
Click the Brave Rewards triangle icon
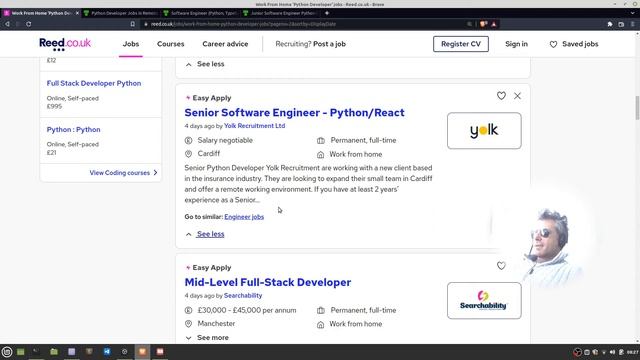coord(494,24)
